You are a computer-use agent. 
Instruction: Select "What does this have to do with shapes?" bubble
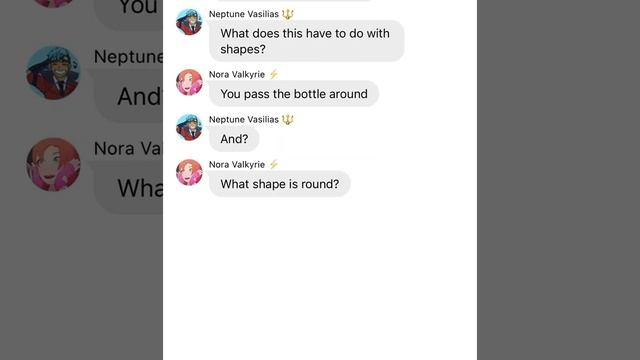click(307, 41)
